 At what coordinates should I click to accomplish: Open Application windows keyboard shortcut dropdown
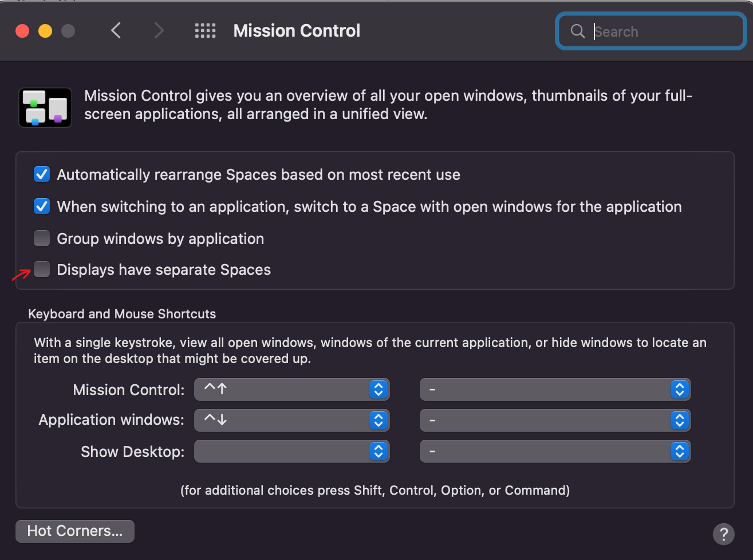pyautogui.click(x=292, y=420)
